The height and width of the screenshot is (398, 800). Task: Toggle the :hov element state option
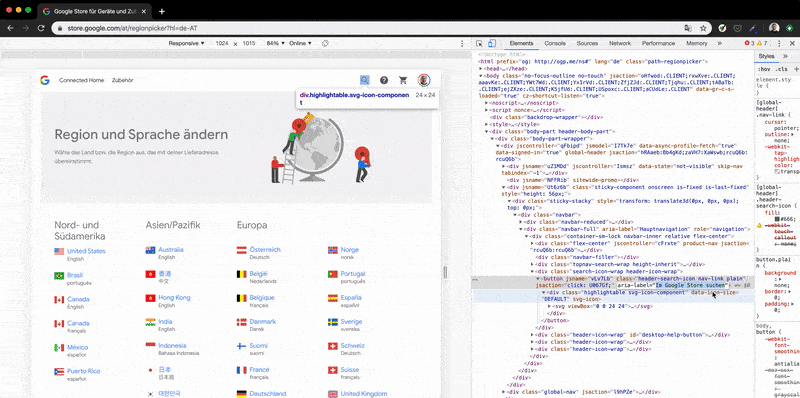[764, 69]
